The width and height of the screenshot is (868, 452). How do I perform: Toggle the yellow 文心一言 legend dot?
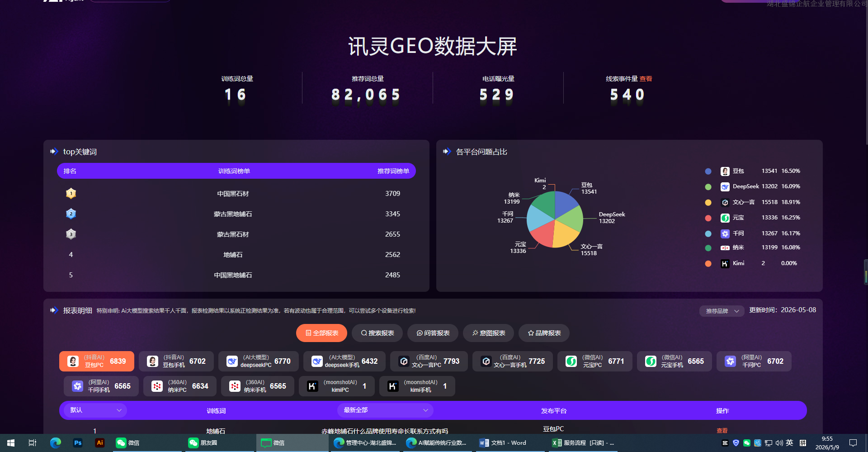tap(708, 202)
